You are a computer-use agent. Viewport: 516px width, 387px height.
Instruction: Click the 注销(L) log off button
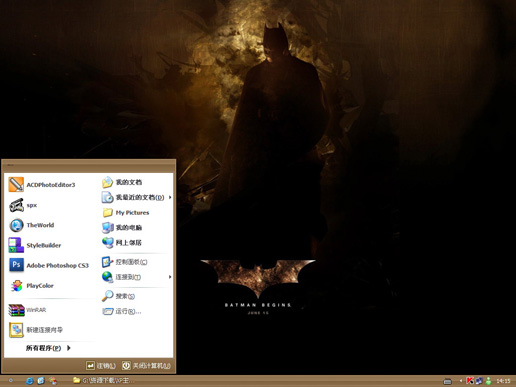click(x=101, y=366)
